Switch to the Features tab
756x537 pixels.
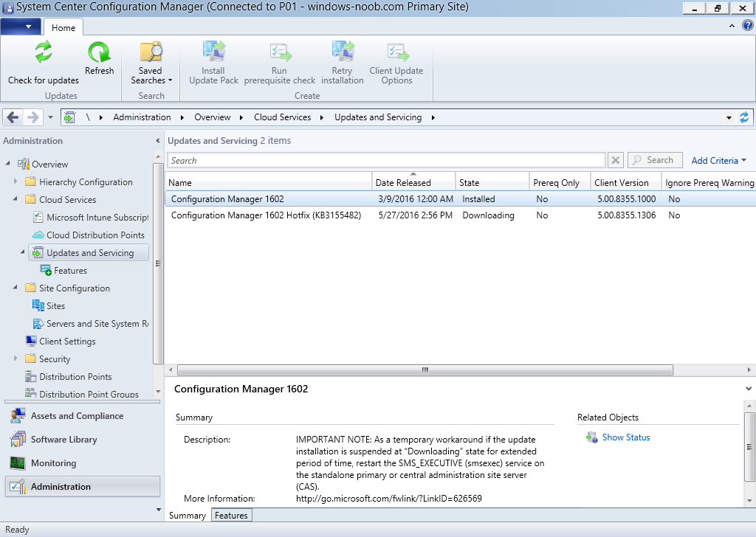[231, 516]
